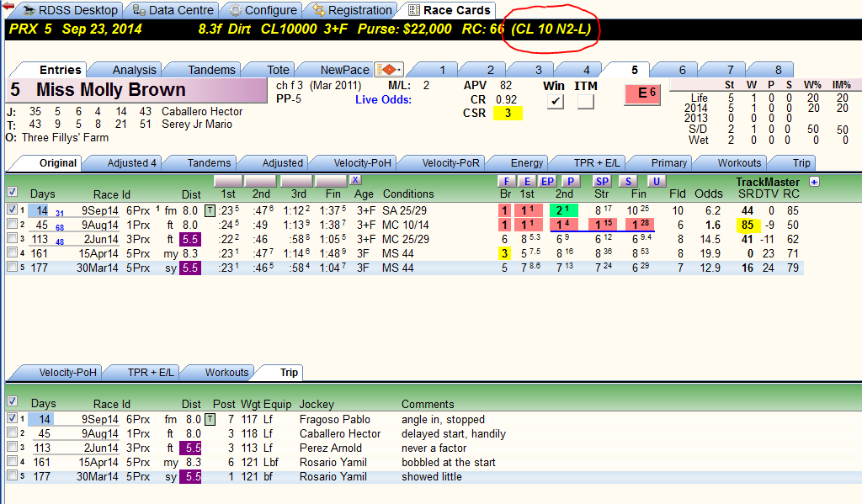
Task: Click the yellow CSR value 3
Action: pyautogui.click(x=508, y=114)
